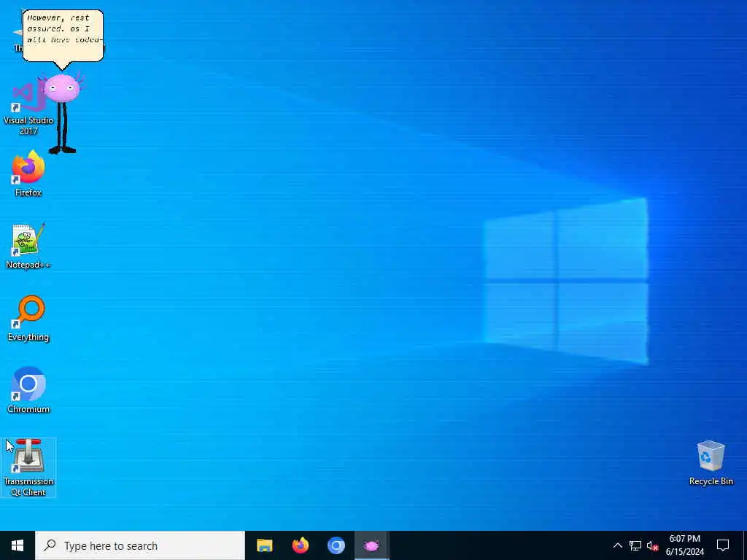Click the pink axolotl app taskbar button
This screenshot has width=747, height=560.
pos(371,545)
